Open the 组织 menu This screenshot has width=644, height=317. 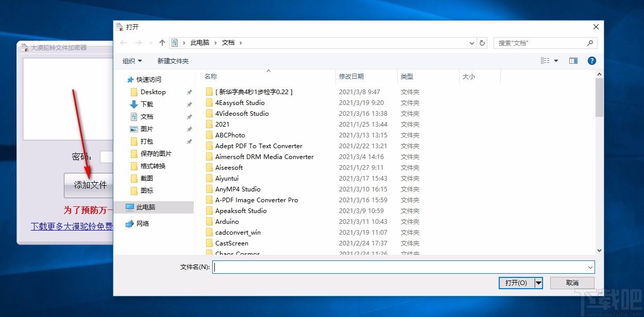point(132,61)
